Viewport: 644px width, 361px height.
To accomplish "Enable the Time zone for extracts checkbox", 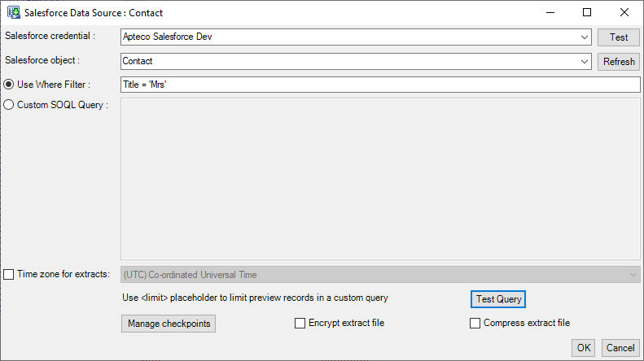I will pyautogui.click(x=9, y=274).
